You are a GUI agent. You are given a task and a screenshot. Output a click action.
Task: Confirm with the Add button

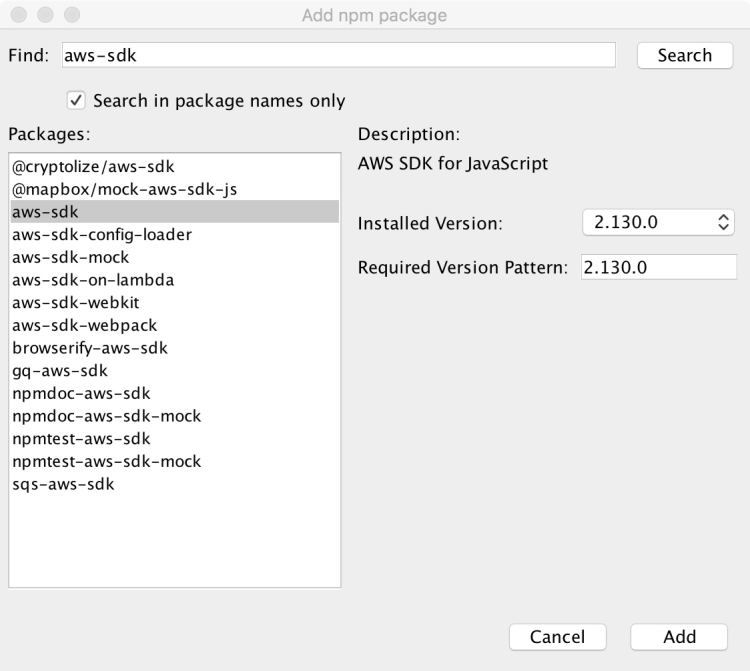(679, 637)
